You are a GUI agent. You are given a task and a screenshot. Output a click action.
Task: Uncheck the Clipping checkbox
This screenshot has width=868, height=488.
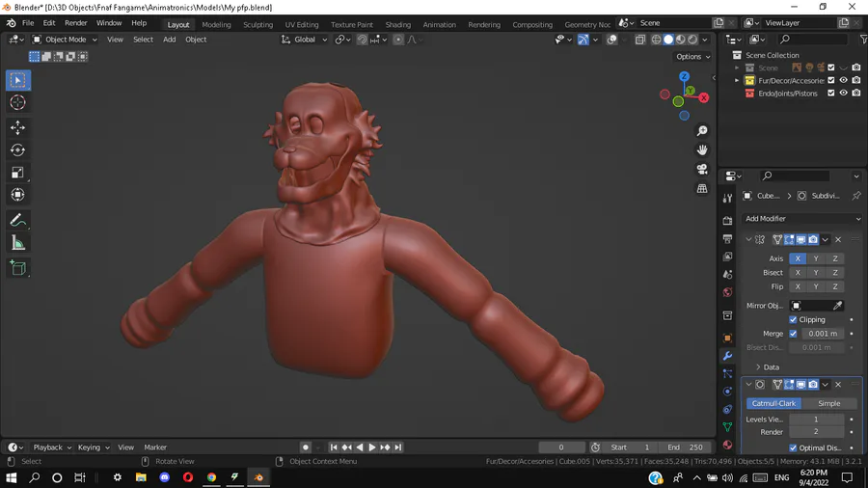793,320
